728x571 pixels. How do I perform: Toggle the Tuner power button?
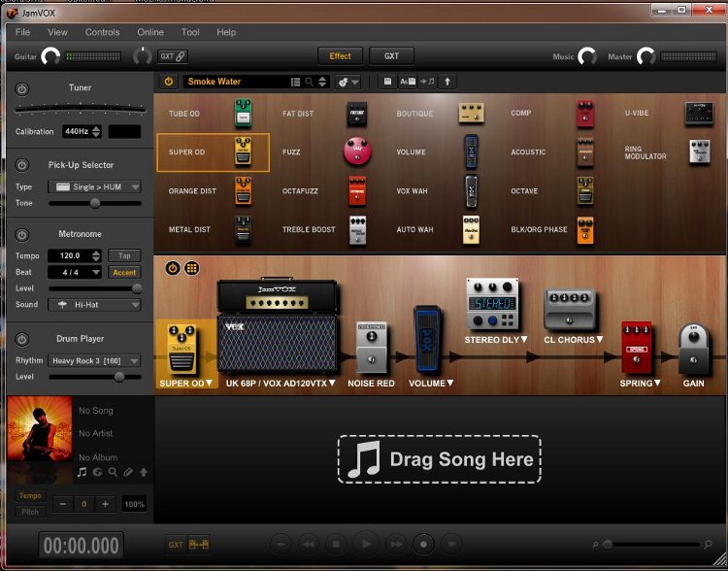coord(21,88)
